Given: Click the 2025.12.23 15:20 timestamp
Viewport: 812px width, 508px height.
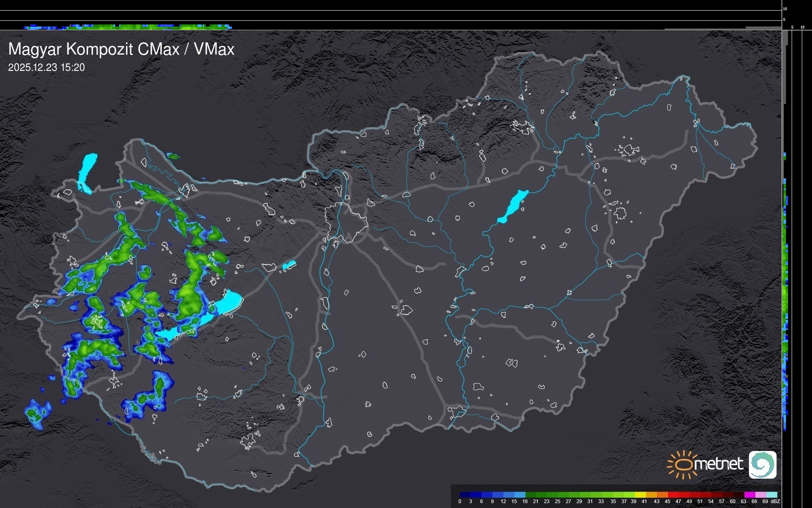Looking at the screenshot, I should (46, 68).
